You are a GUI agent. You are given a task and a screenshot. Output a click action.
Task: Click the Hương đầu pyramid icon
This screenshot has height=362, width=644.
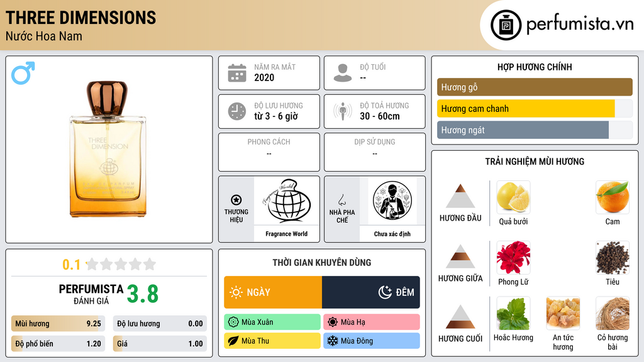[x=460, y=196]
